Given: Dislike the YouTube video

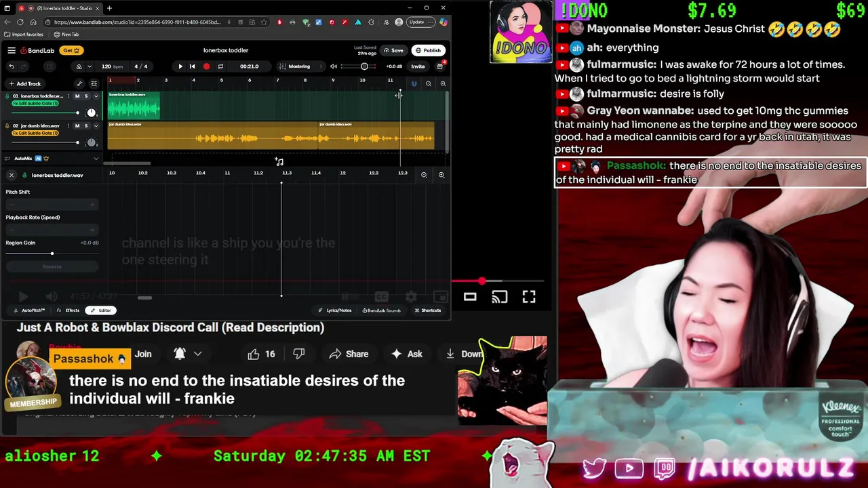Looking at the screenshot, I should 298,354.
